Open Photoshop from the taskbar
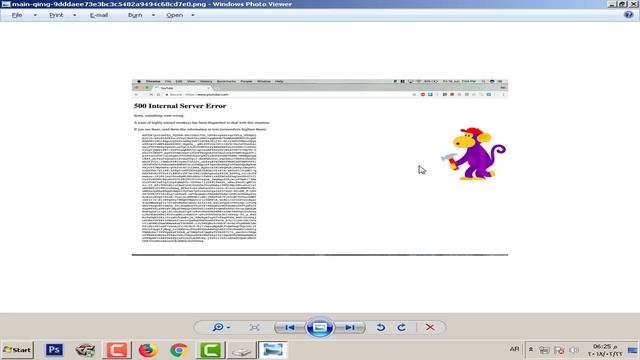This screenshot has width=640, height=360. click(x=54, y=350)
